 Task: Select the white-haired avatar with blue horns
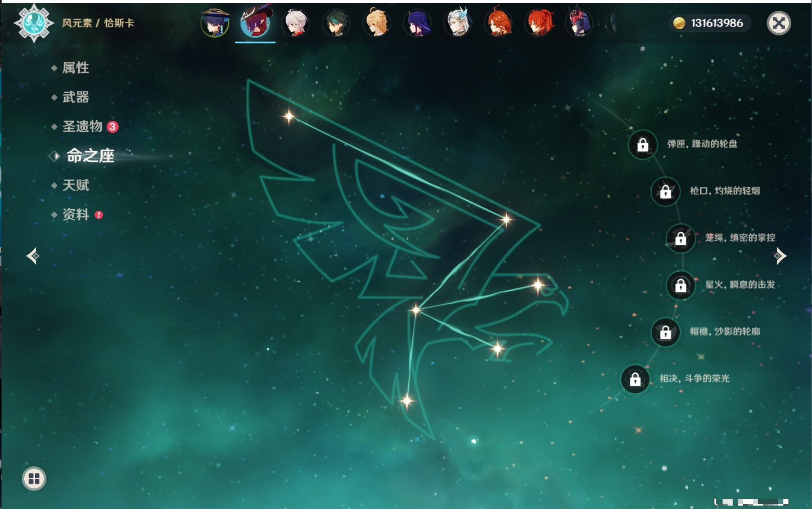pyautogui.click(x=458, y=23)
